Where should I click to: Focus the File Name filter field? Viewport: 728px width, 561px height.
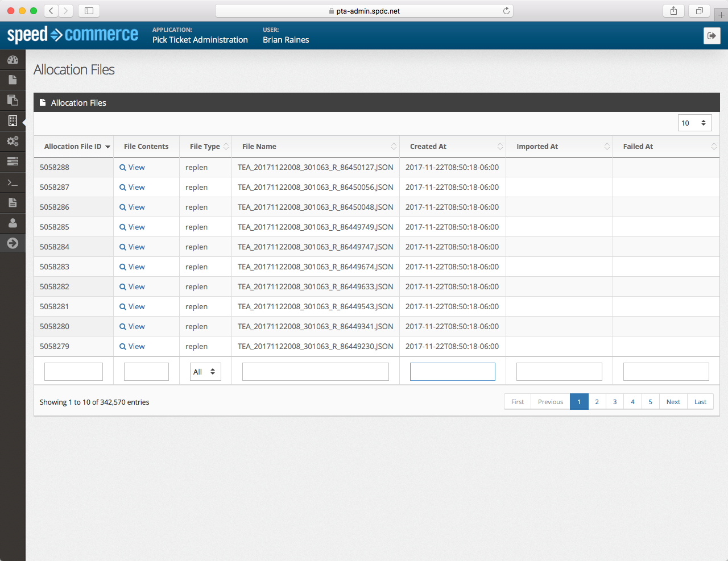(x=316, y=372)
